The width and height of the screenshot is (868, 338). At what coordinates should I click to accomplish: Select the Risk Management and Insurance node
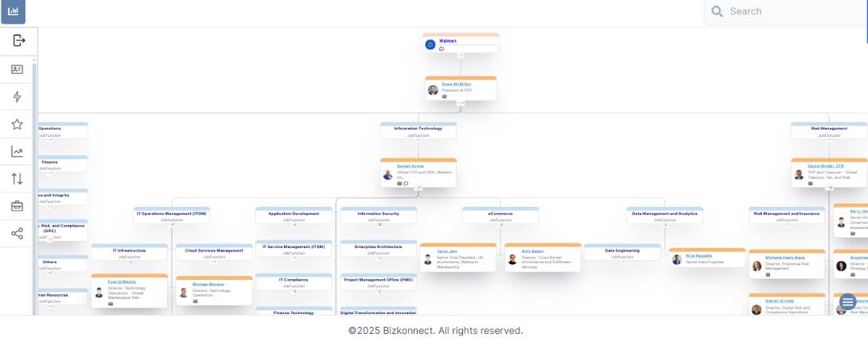click(787, 216)
